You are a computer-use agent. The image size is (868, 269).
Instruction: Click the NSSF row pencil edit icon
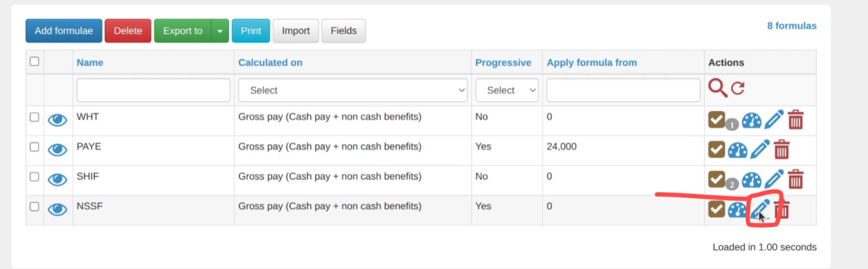(760, 209)
